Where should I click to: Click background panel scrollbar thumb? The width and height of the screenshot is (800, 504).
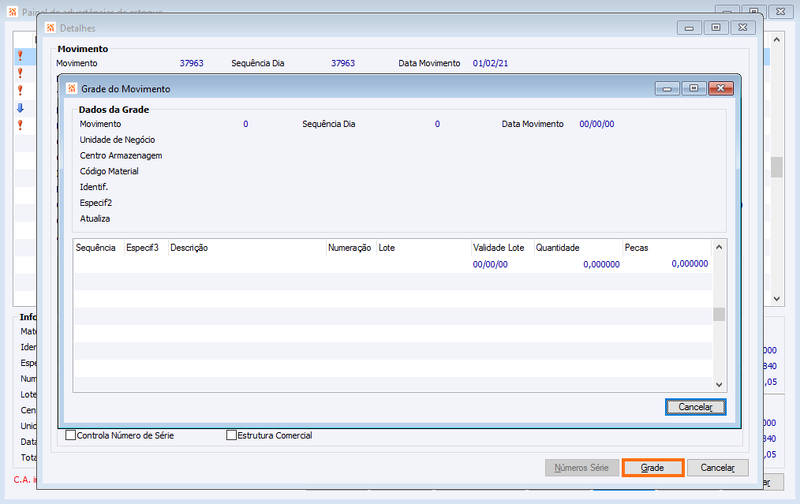tap(777, 167)
